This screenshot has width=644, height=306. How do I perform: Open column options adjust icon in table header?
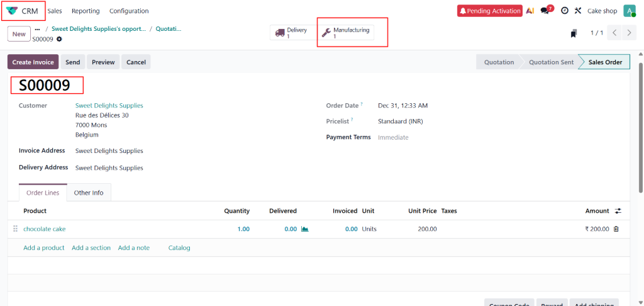click(618, 211)
